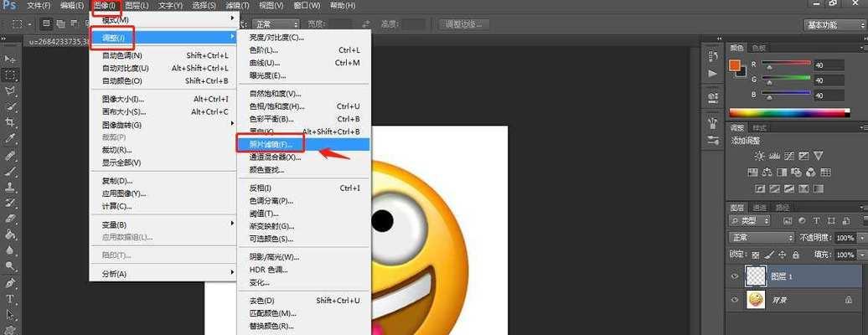Select the Horizontal Type tool
The height and width of the screenshot is (335, 868).
10,300
